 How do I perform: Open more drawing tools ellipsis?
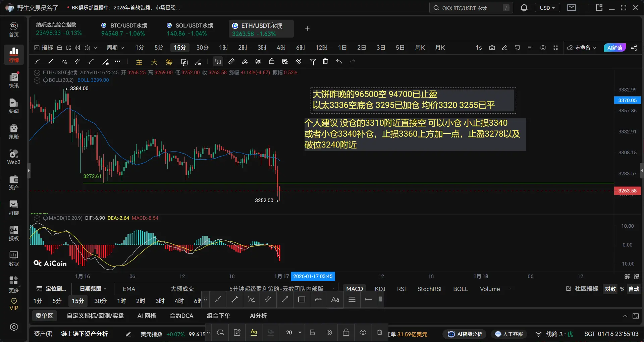point(117,61)
